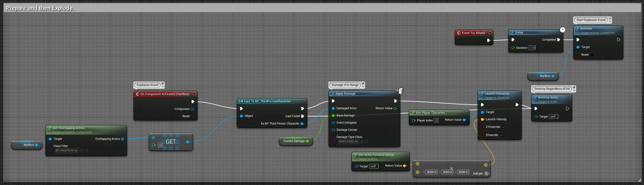Viewport: 644px width, 185px height.
Task: Click the Activate node exec output pin
Action: coord(618,40)
